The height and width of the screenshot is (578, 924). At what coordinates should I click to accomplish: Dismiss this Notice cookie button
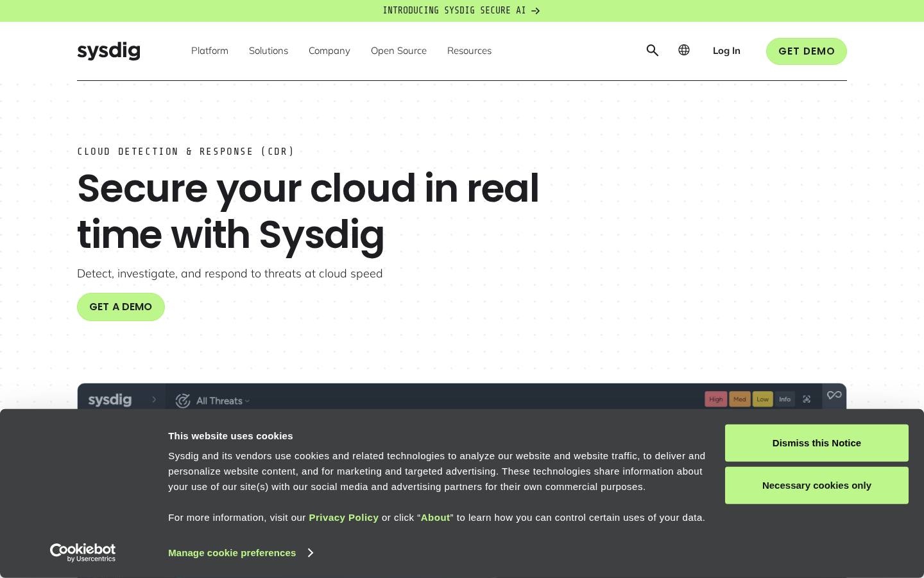point(817,443)
